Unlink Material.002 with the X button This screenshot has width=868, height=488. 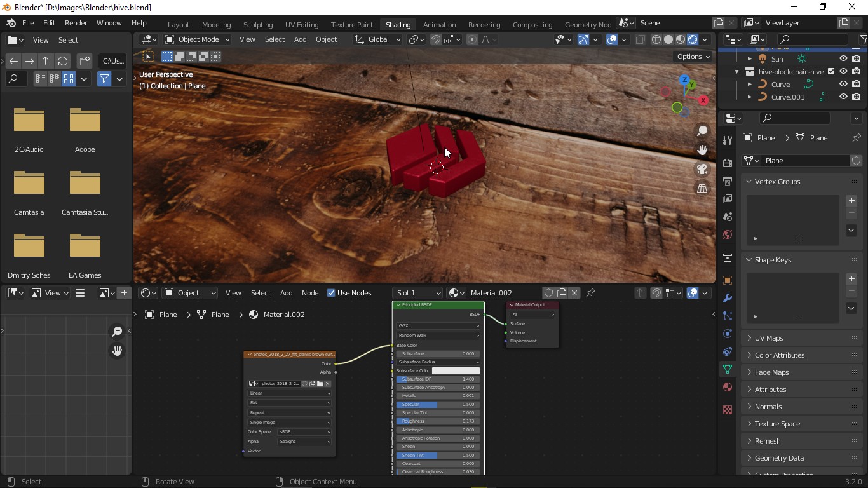pyautogui.click(x=574, y=293)
